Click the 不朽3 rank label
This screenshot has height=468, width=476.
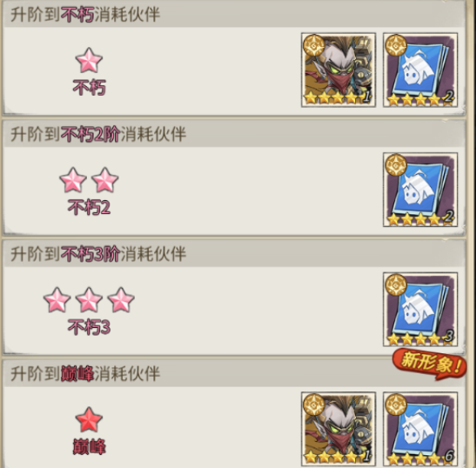click(x=90, y=327)
